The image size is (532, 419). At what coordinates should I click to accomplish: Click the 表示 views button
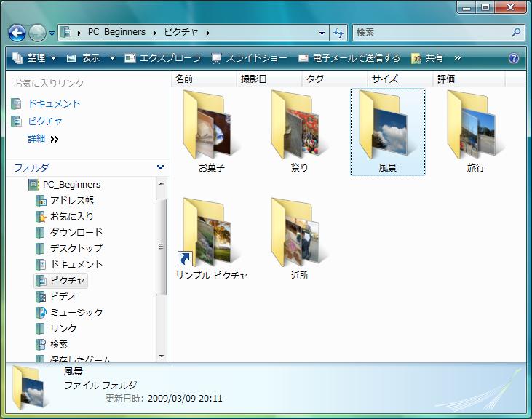tap(84, 58)
